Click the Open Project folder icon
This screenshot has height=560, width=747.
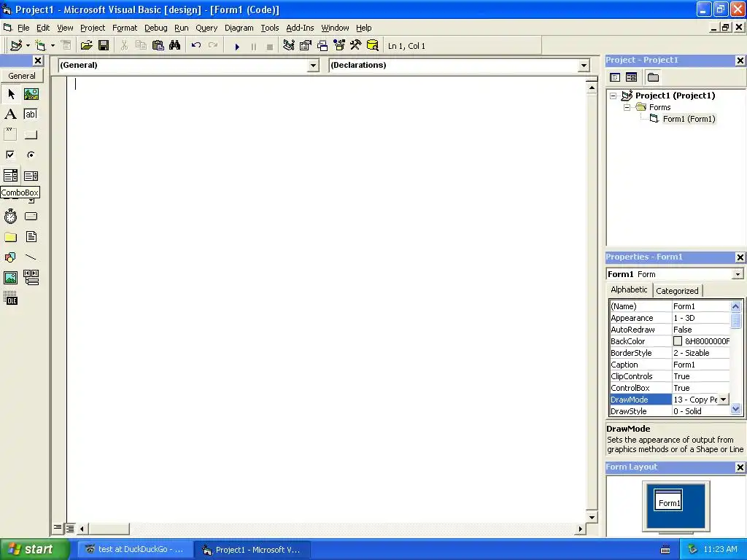86,46
